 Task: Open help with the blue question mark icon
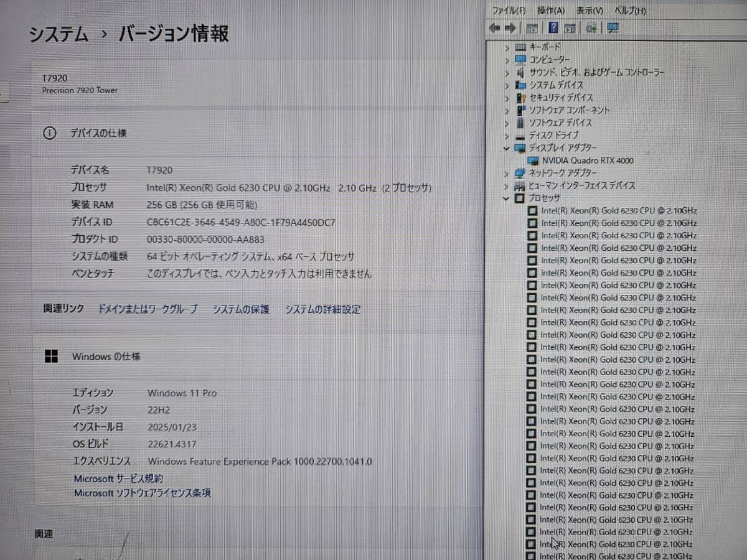coord(553,28)
